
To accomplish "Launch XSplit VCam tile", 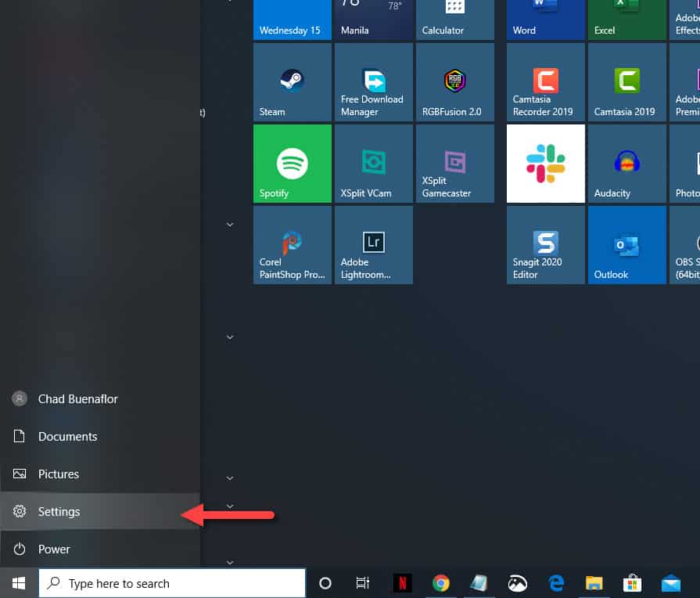I will 374,164.
